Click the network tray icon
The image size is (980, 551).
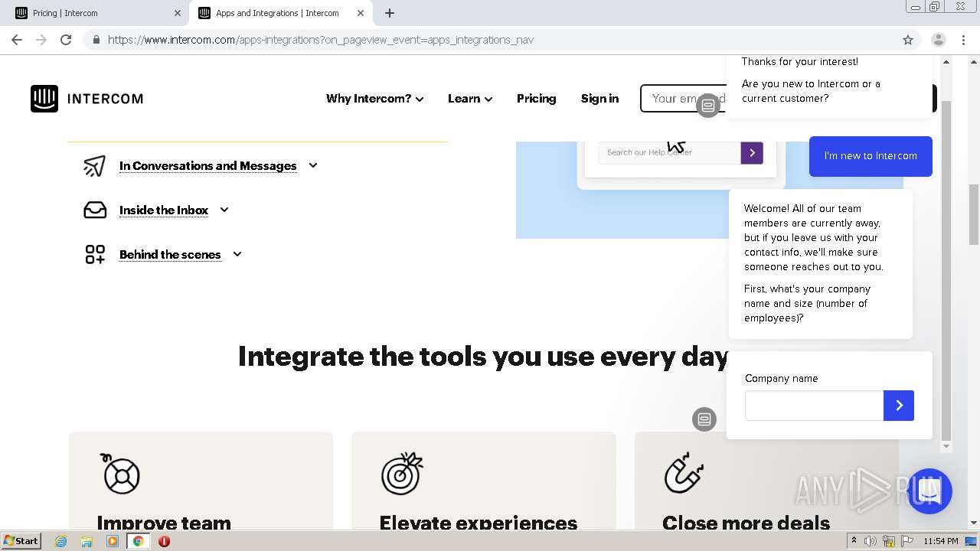click(888, 541)
